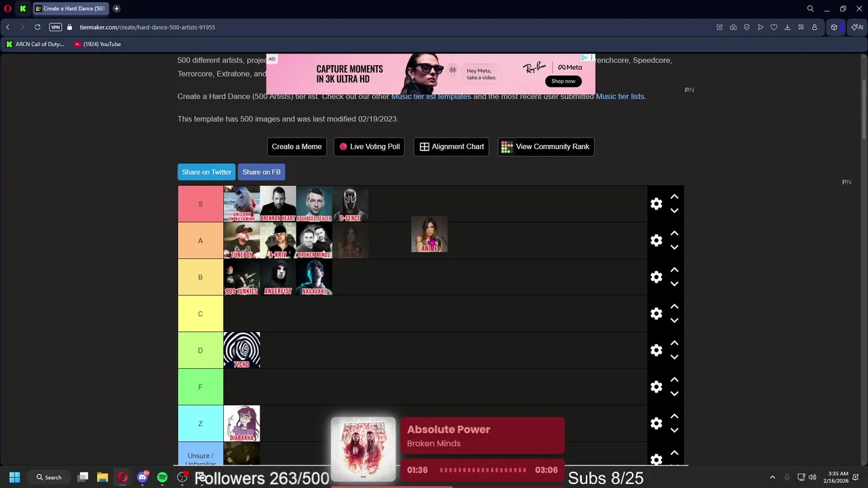Open settings gear for B tier row
The height and width of the screenshot is (488, 868).
click(x=656, y=277)
